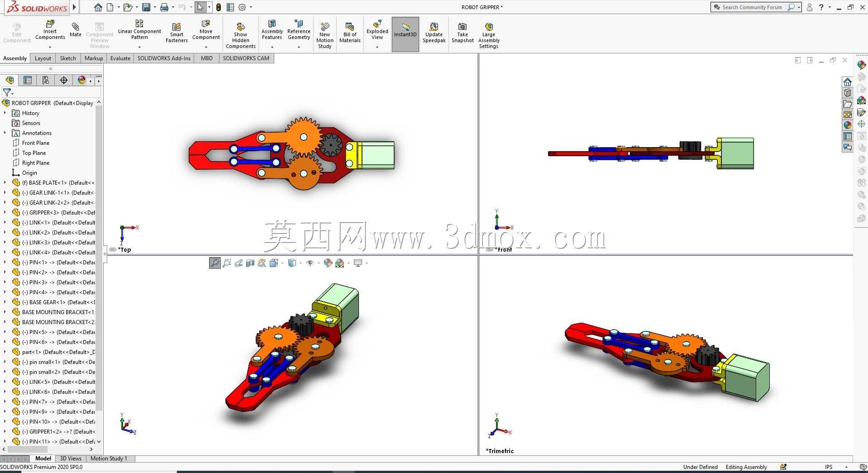
Task: Open the Design Library task pane
Action: (847, 93)
